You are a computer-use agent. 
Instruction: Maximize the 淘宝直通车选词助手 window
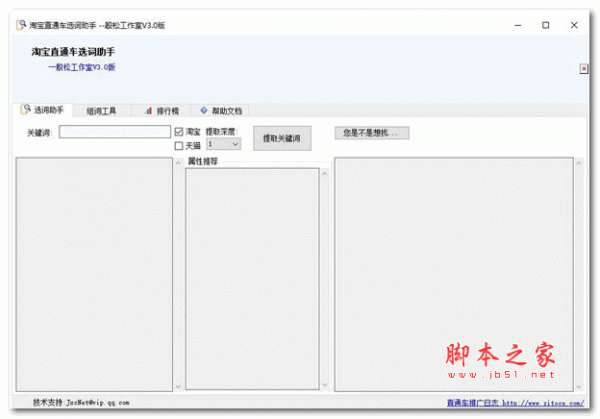coord(545,24)
